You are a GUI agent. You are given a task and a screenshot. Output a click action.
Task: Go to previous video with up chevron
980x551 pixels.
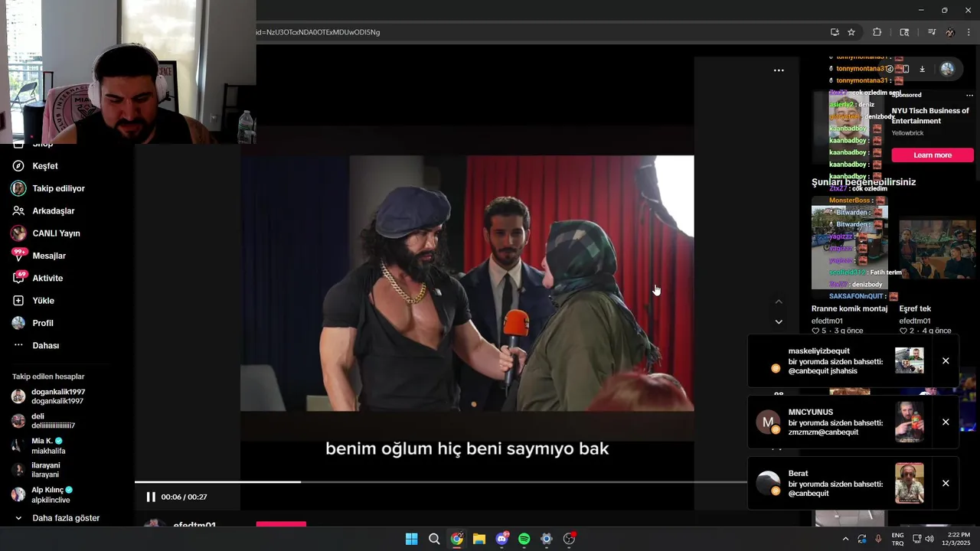point(779,302)
